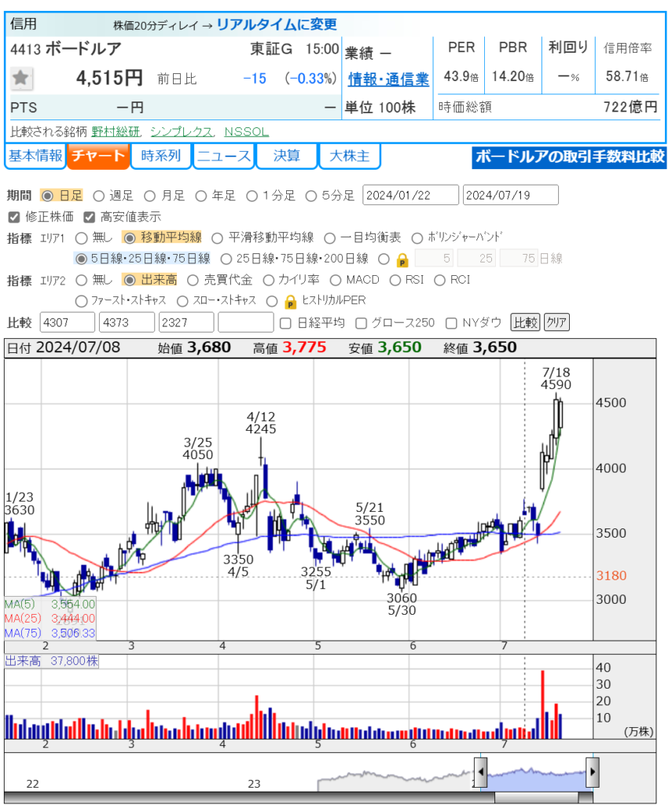Check the 日経平均 comparison box

(x=286, y=322)
